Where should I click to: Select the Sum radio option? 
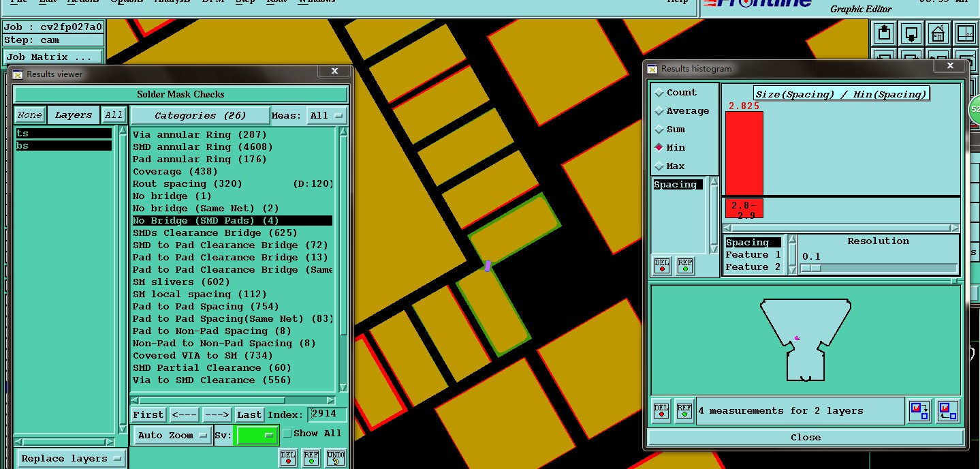[659, 130]
